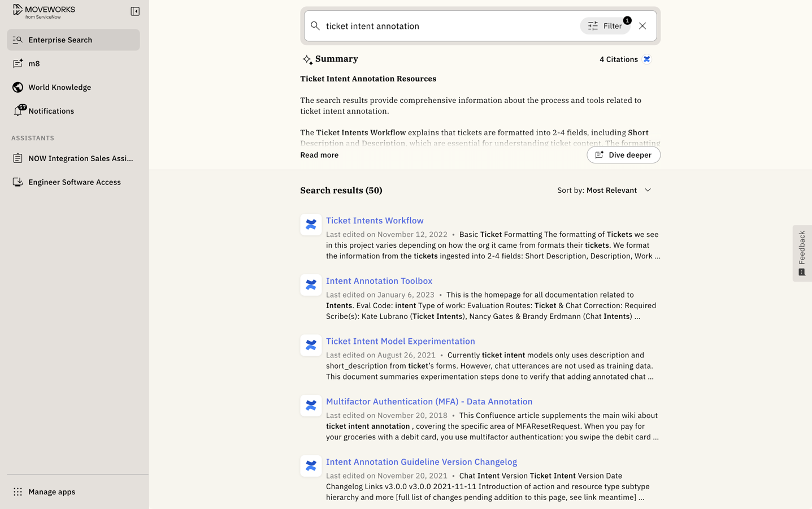
Task: Open the Ticket Intent Model Experimentation result
Action: [400, 341]
